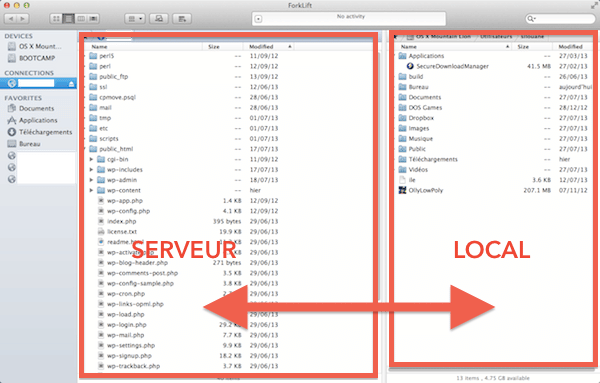Expand the wp-content folder

click(x=91, y=190)
